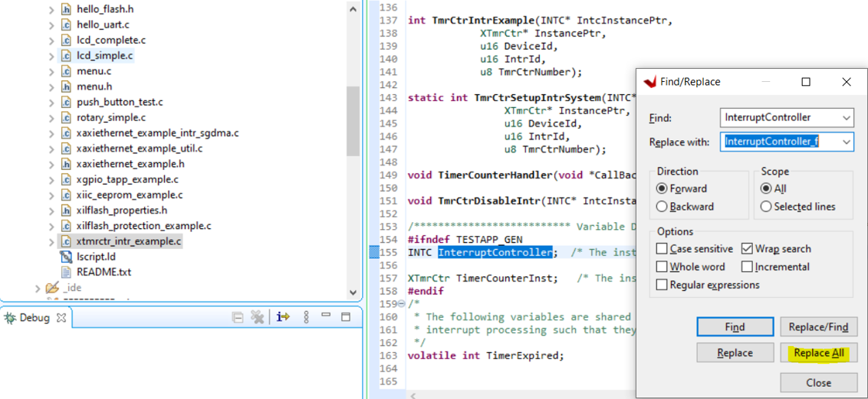
Task: Enable the Case sensitive checkbox
Action: tap(662, 249)
